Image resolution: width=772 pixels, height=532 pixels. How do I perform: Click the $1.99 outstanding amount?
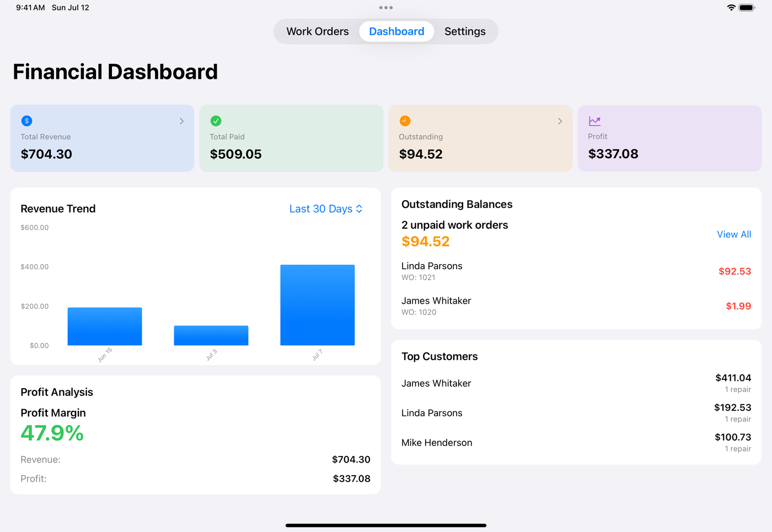tap(738, 306)
